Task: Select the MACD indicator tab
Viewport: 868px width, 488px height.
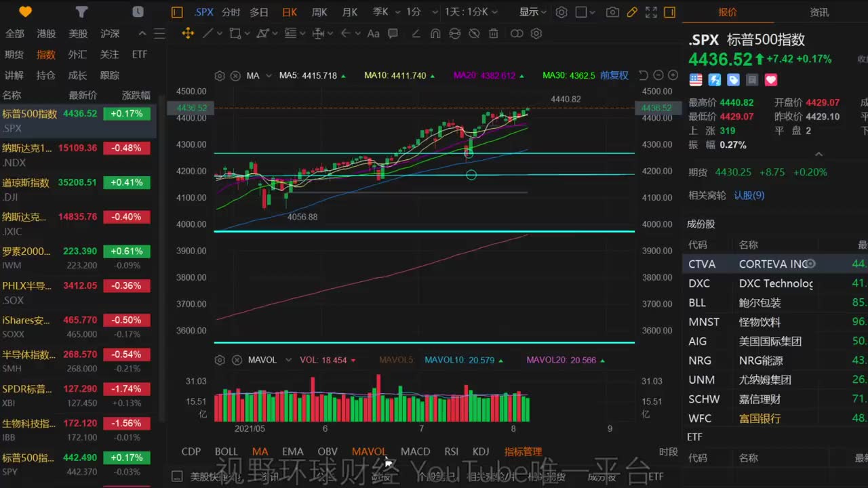Action: (415, 451)
